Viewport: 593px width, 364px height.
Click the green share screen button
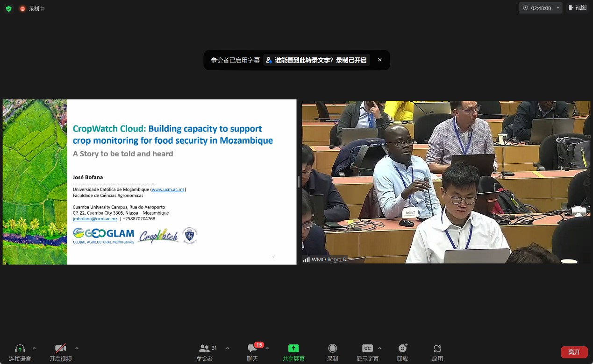point(293,352)
